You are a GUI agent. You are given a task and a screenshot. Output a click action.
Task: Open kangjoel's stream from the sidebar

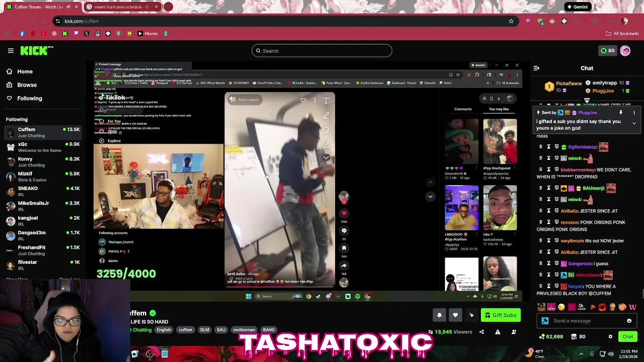pyautogui.click(x=43, y=221)
